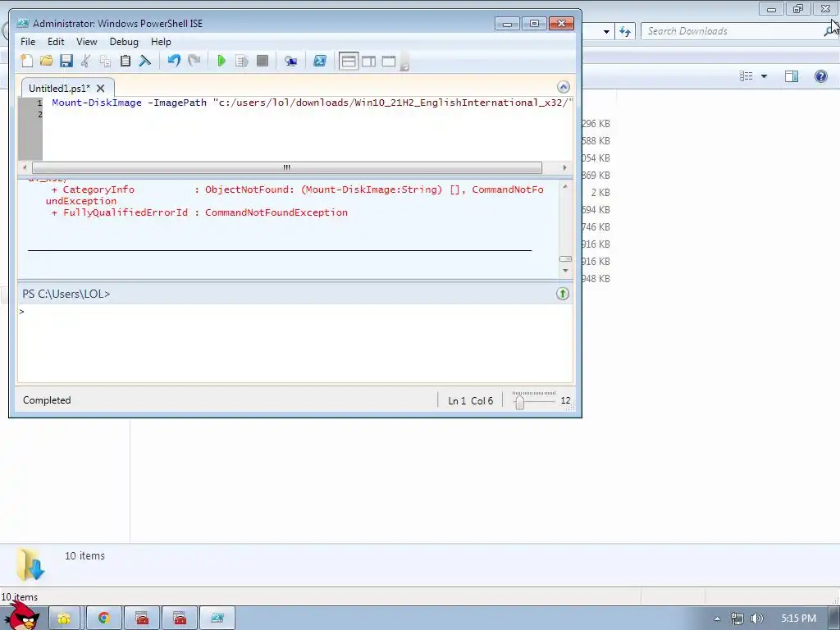The width and height of the screenshot is (840, 630).
Task: Click the Ln 1 Col 6 status indicator
Action: click(x=470, y=400)
